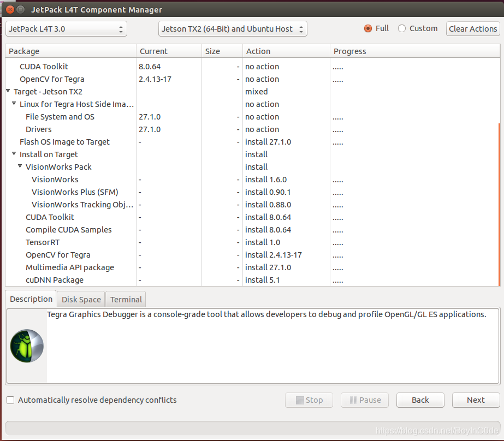504x441 pixels.
Task: Collapse the Target - Jetson TX2 tree node
Action: tap(8, 91)
